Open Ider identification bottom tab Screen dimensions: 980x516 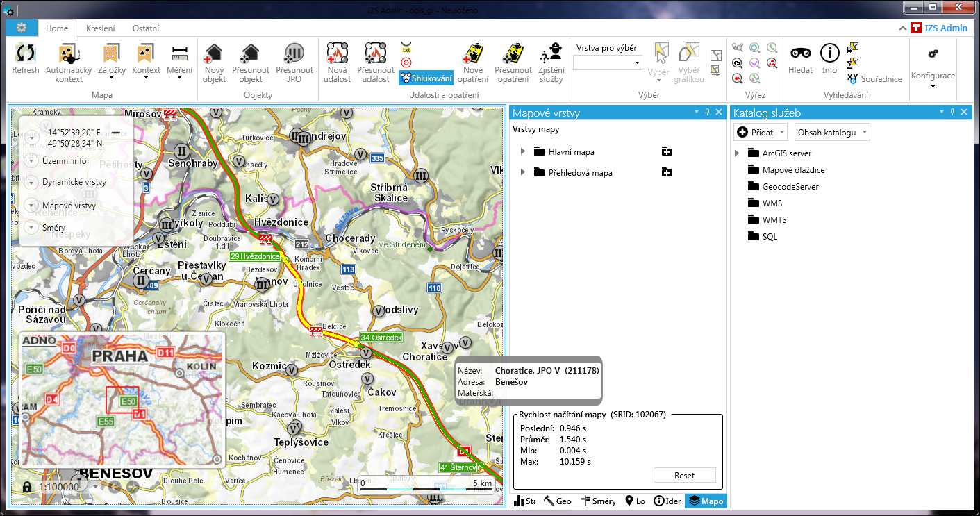(667, 501)
